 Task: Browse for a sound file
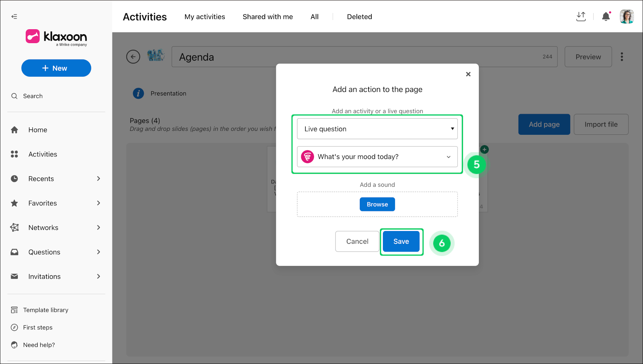[x=377, y=204]
